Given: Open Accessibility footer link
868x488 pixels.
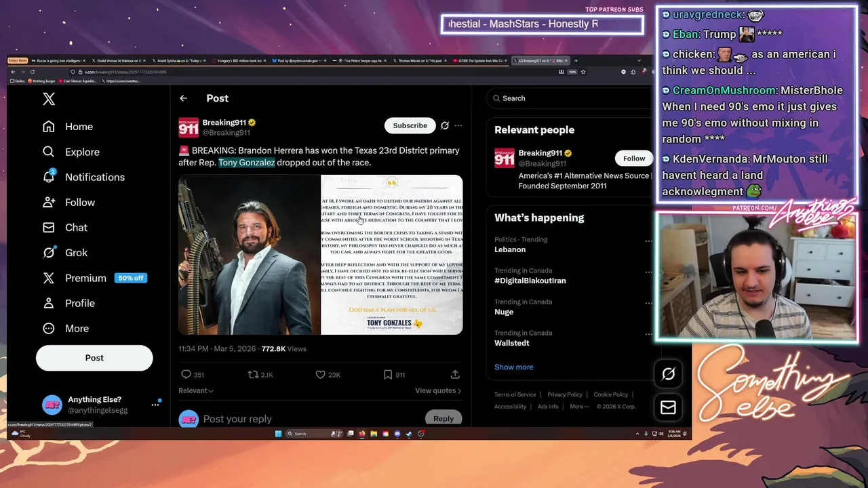Looking at the screenshot, I should 510,406.
